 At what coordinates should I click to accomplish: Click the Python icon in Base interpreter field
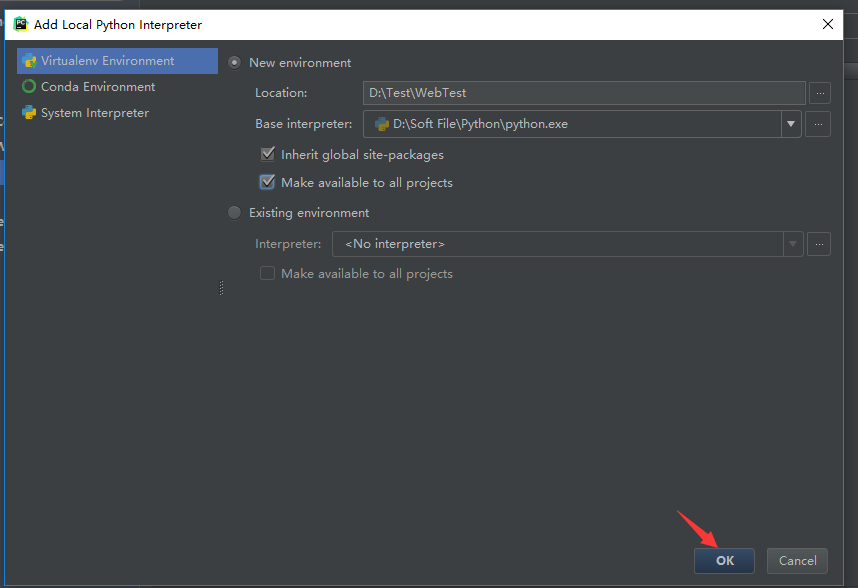coord(381,124)
